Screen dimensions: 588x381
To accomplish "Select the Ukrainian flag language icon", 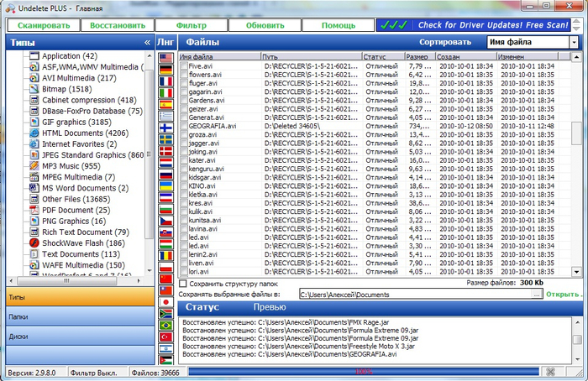I will pyautogui.click(x=165, y=185).
